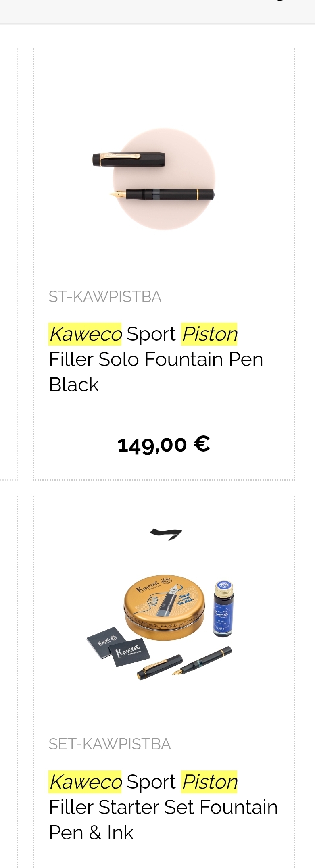The image size is (315, 868).
Task: Click highlighted 'Piston' in the Starter Set title
Action: click(209, 782)
